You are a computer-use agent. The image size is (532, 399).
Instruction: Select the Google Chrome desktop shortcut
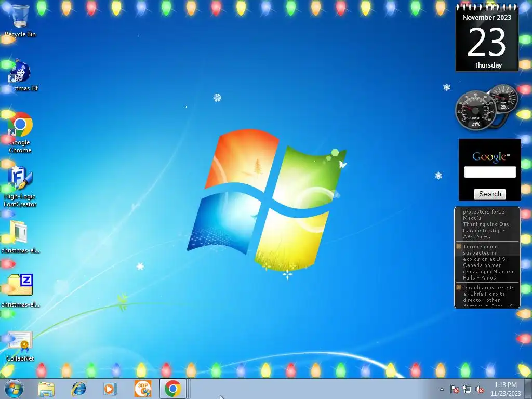[x=20, y=132]
